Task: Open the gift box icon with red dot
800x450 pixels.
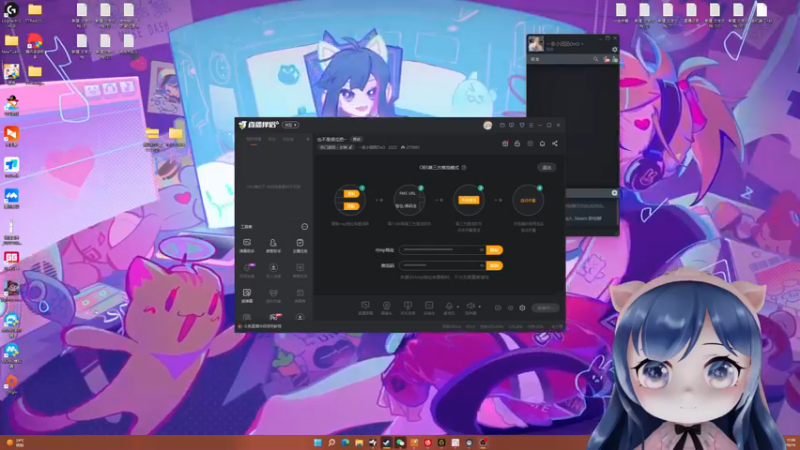Action: click(505, 144)
